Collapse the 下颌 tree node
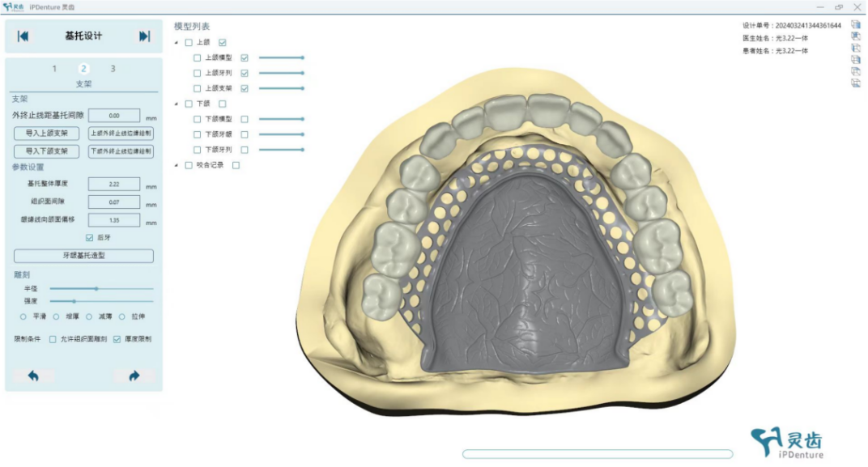 pyautogui.click(x=177, y=104)
